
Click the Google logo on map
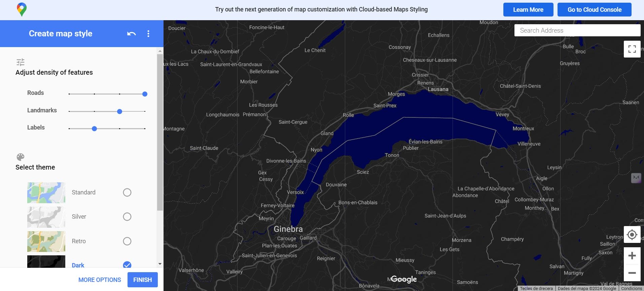click(x=404, y=279)
